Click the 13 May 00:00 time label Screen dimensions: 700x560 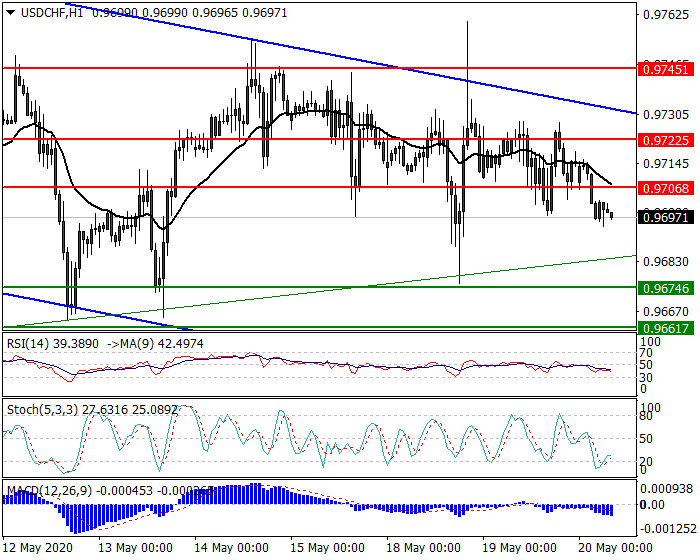tap(135, 548)
